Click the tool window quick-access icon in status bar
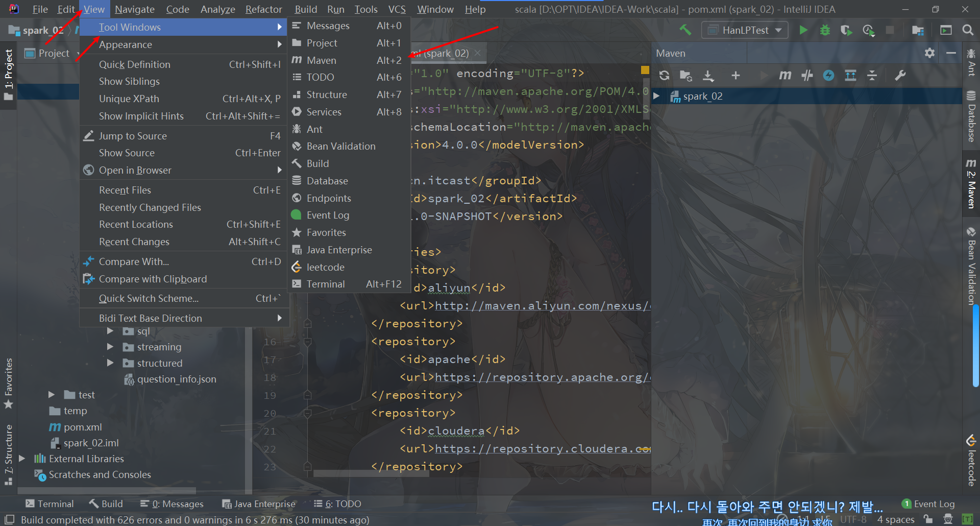 click(9, 520)
